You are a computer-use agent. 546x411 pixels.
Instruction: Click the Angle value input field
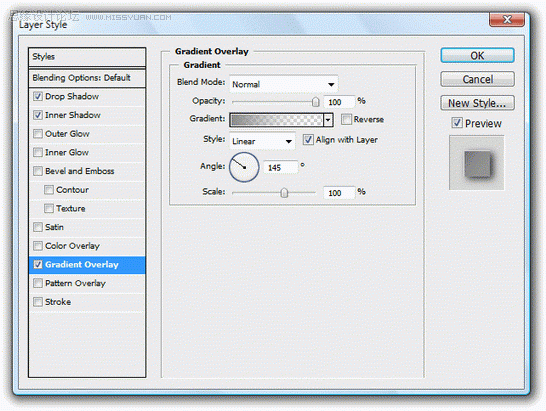pos(281,168)
